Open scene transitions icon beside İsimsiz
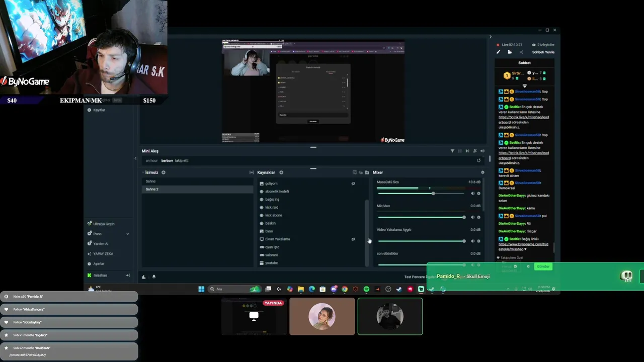The height and width of the screenshot is (362, 644). (251, 172)
